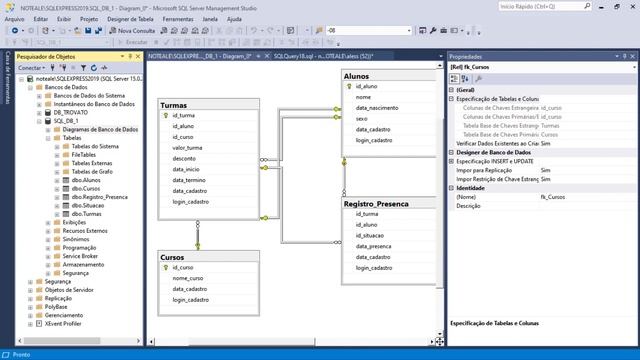Click the navigate back arrow toolbar icon
This screenshot has height=360, width=640.
pyautogui.click(x=15, y=31)
